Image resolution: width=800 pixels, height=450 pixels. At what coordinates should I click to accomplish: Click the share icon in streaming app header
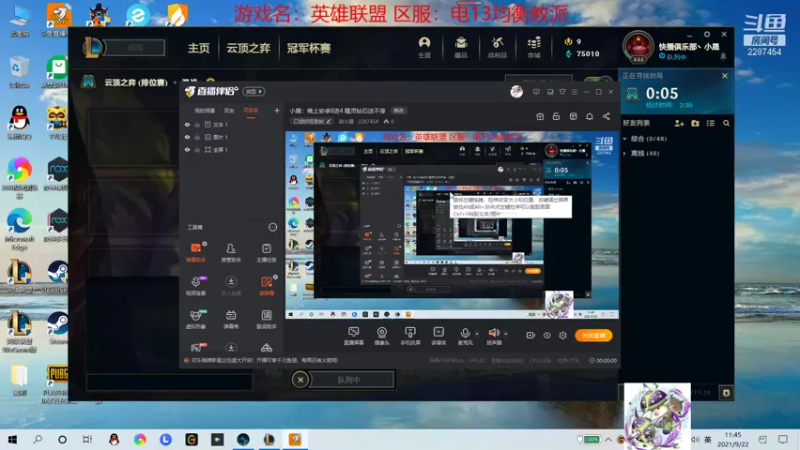[606, 116]
